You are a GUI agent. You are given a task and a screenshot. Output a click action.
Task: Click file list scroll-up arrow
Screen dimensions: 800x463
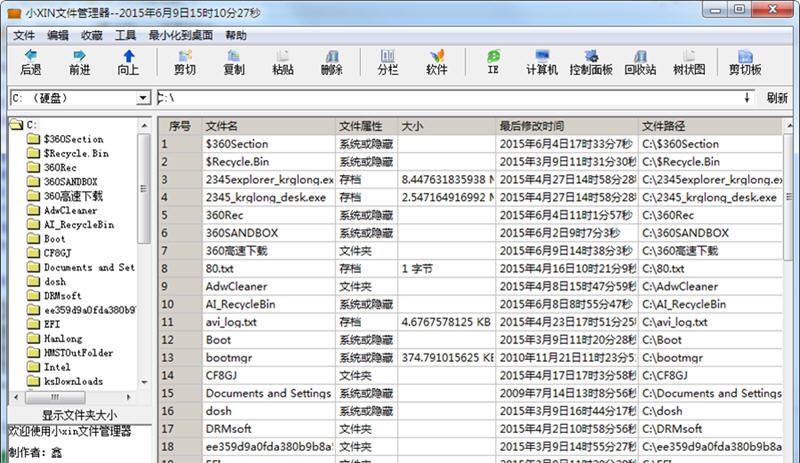tap(789, 125)
